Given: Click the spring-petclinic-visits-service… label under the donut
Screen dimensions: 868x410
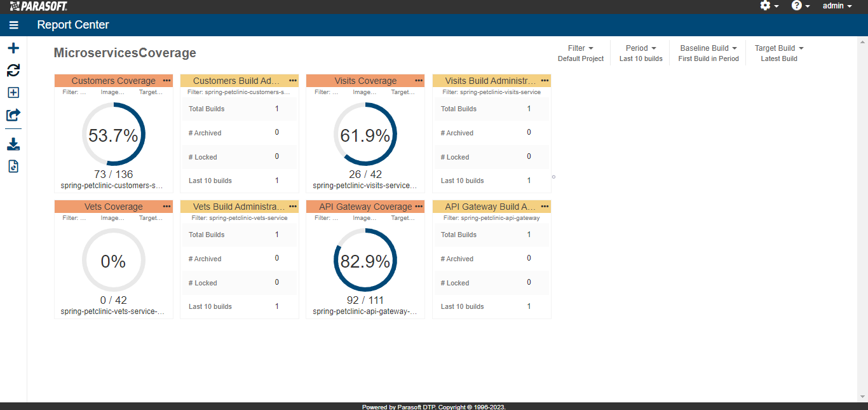Looking at the screenshot, I should 365,186.
